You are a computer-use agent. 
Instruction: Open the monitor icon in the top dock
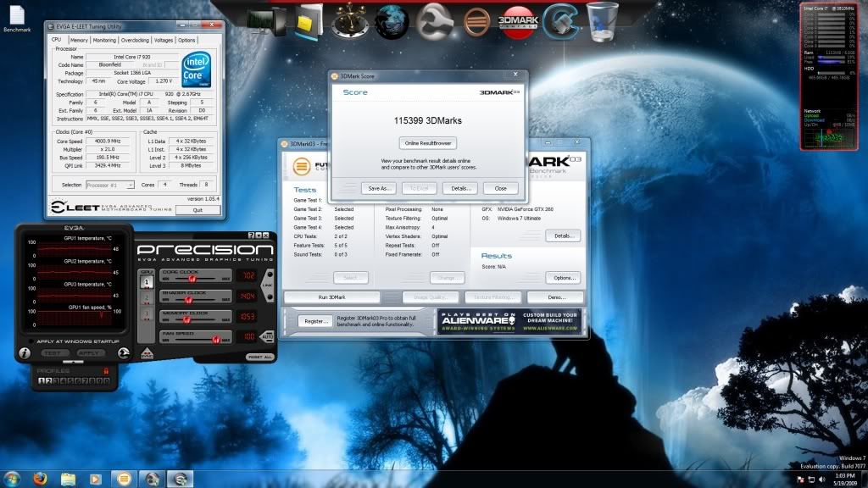(267, 23)
